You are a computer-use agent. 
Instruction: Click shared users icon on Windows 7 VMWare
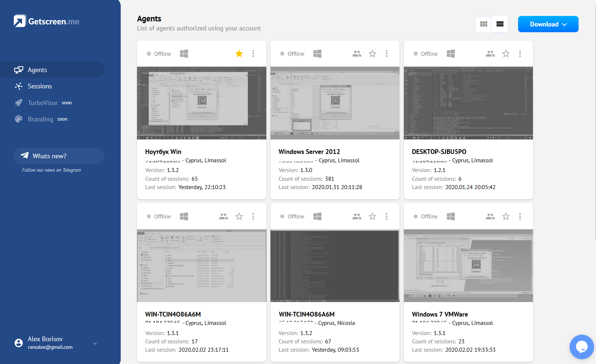(490, 216)
